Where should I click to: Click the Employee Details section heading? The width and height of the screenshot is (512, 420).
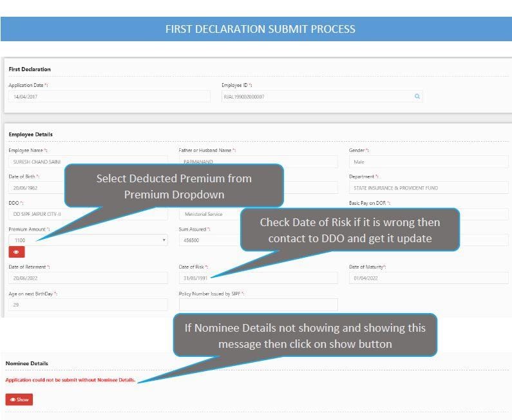pyautogui.click(x=31, y=134)
